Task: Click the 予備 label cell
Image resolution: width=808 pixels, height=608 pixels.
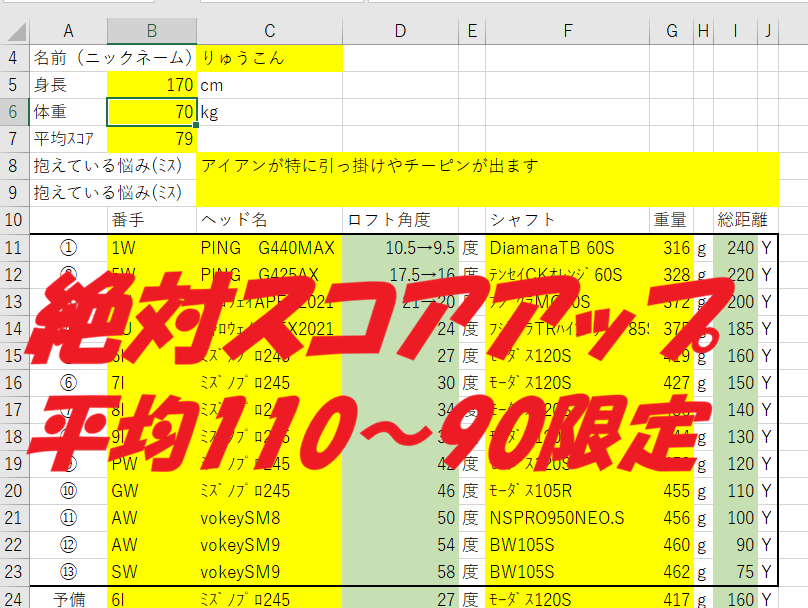Action: (69, 599)
